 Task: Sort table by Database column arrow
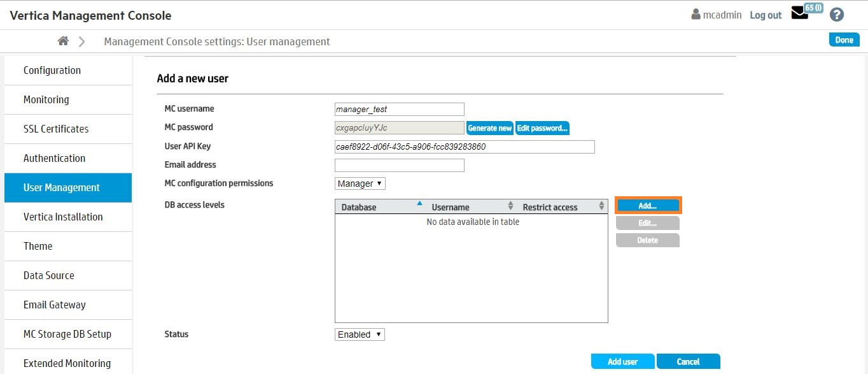(419, 204)
